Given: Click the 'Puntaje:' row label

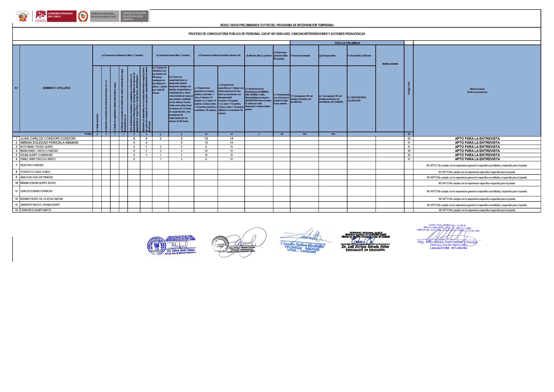Looking at the screenshot, I should click(x=88, y=134).
